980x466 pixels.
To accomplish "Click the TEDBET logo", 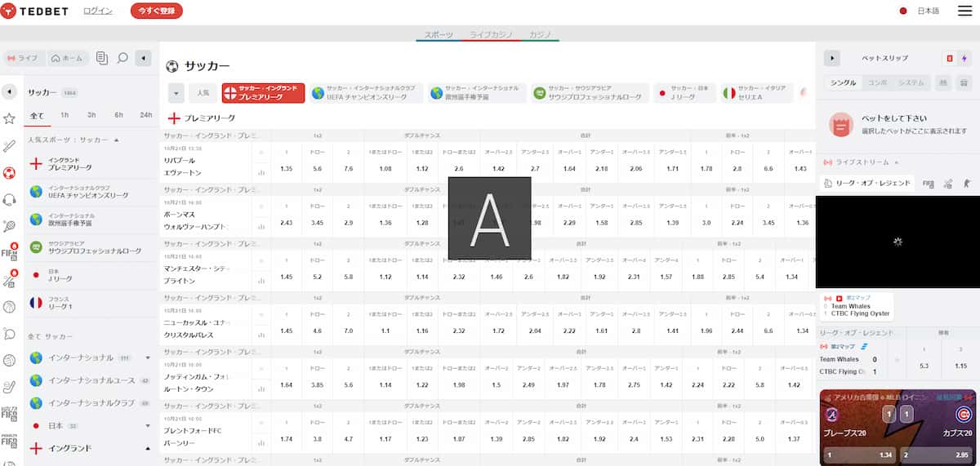I will (x=34, y=11).
